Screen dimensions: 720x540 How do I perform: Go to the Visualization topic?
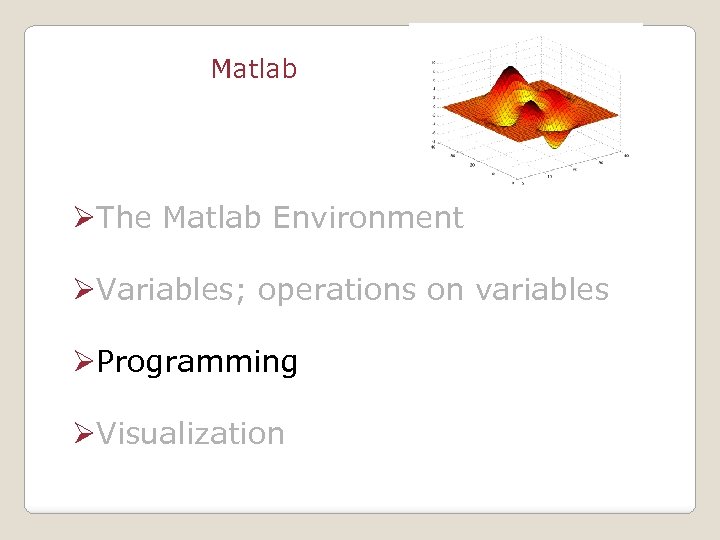click(x=191, y=434)
